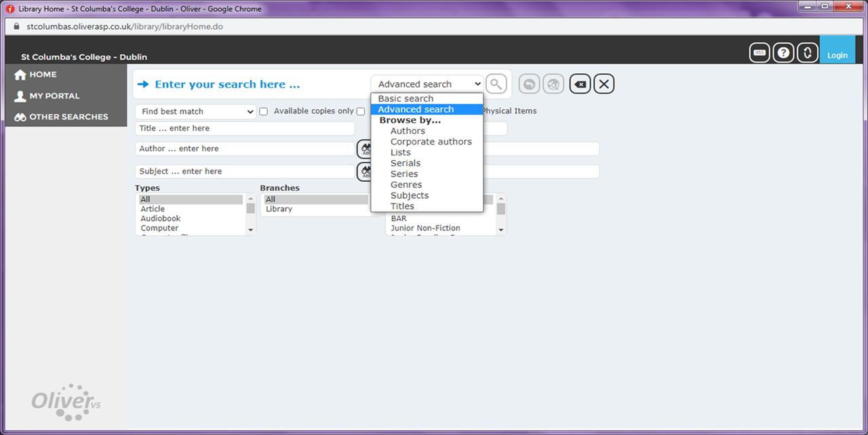Open the help question mark icon
Image resolution: width=868 pixels, height=435 pixels.
783,53
